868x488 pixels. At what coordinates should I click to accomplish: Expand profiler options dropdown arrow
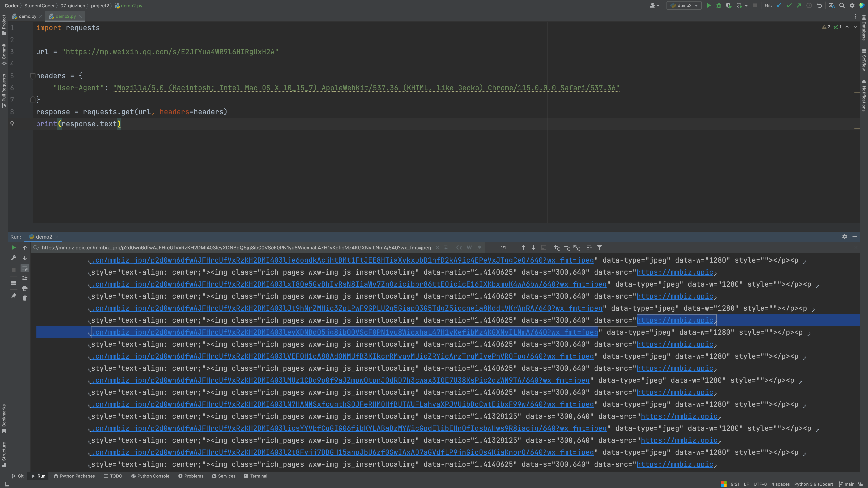point(746,6)
